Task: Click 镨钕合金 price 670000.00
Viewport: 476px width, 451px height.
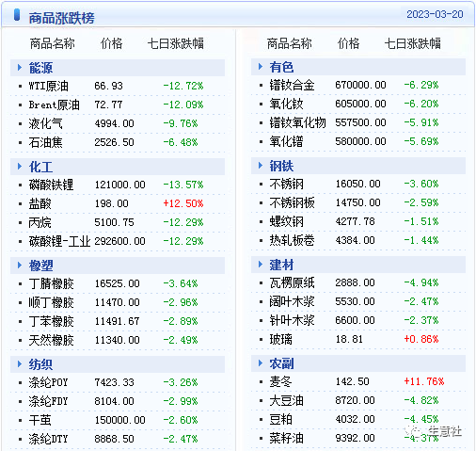Action: [x=360, y=85]
